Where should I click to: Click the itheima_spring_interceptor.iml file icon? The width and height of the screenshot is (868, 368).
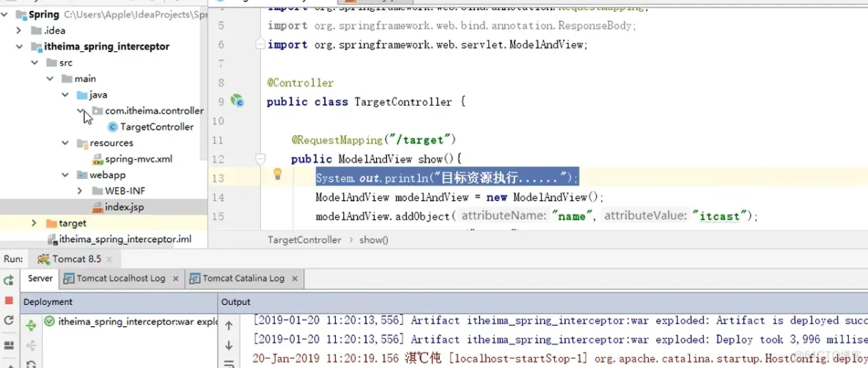click(x=53, y=240)
